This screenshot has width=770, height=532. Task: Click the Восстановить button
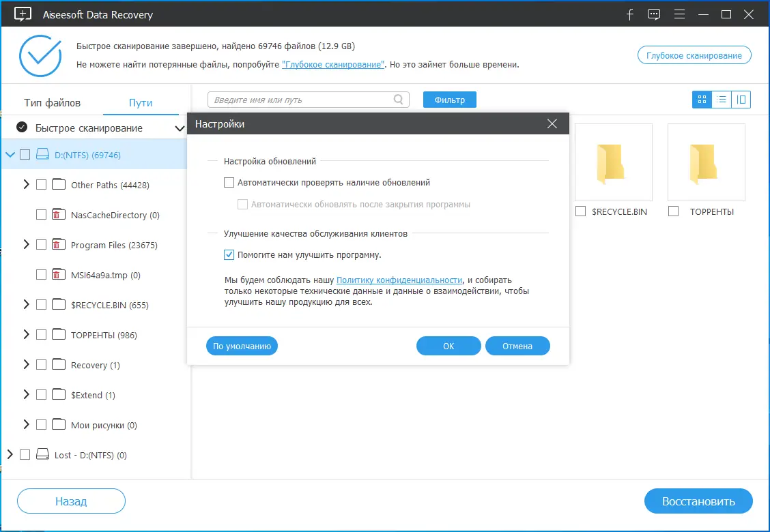click(698, 501)
